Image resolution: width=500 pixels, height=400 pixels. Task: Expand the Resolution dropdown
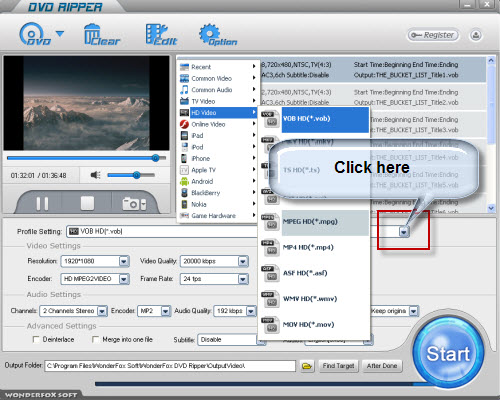[124, 261]
